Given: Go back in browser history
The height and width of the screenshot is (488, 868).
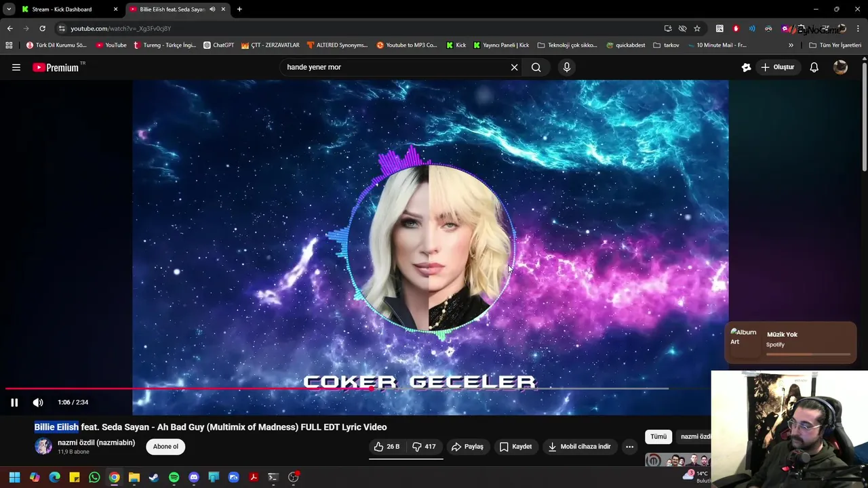Looking at the screenshot, I should 9,28.
